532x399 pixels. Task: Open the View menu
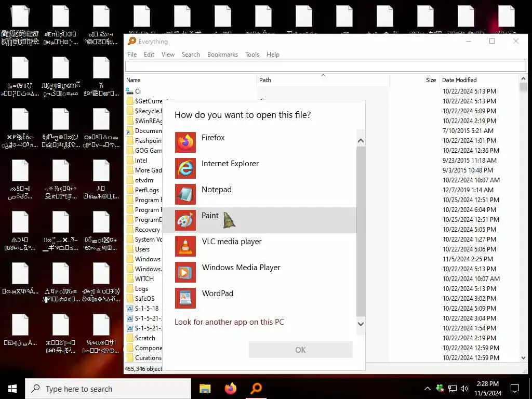[168, 54]
